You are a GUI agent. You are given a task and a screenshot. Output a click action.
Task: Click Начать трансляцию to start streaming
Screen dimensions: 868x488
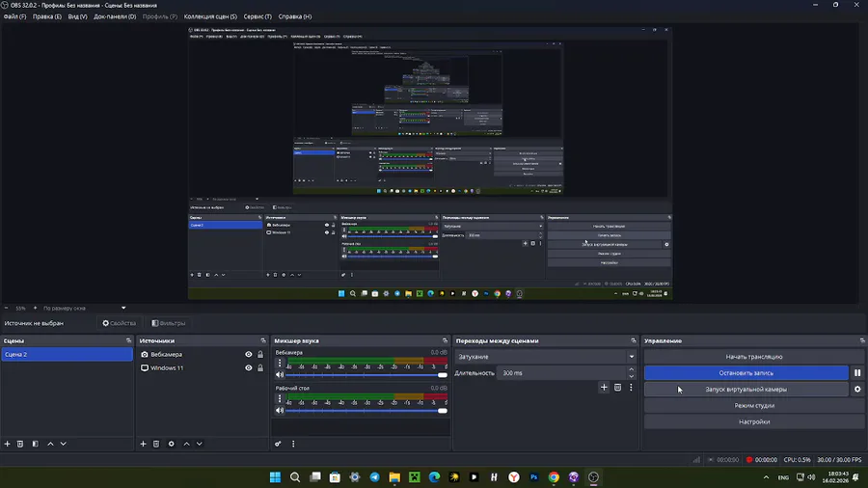coord(754,357)
